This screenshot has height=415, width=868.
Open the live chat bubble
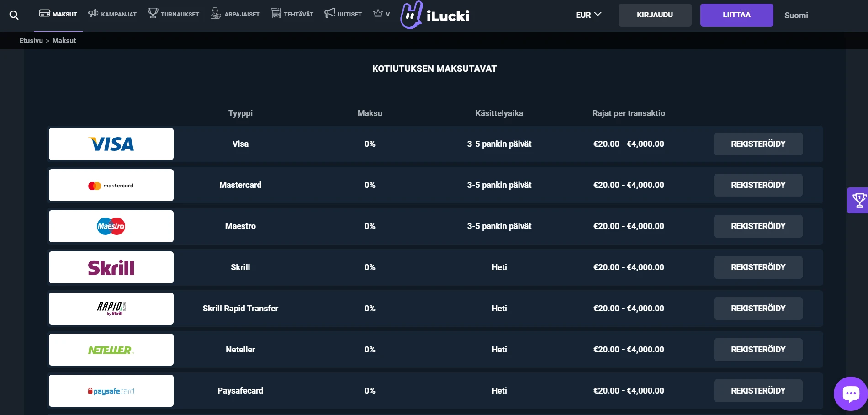(x=851, y=394)
